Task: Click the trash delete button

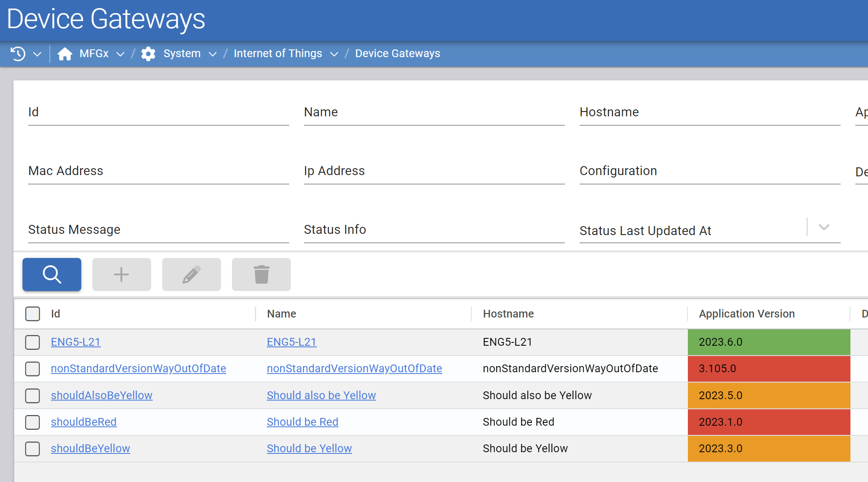Action: click(x=261, y=274)
